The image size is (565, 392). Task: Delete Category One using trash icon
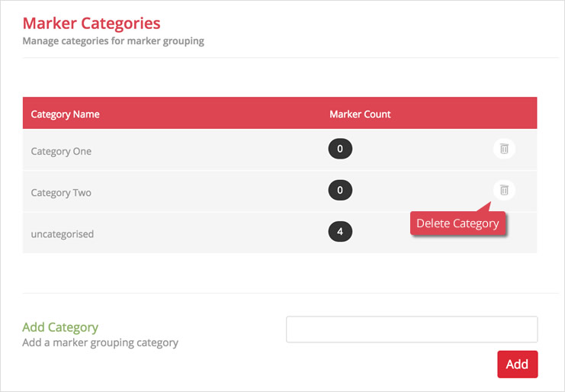click(x=504, y=149)
